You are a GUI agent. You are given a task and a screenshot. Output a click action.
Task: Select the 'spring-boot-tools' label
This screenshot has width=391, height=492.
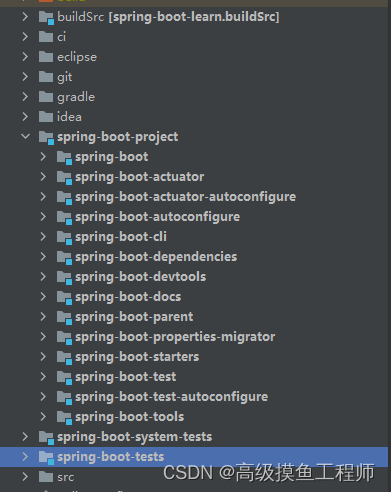tap(129, 417)
